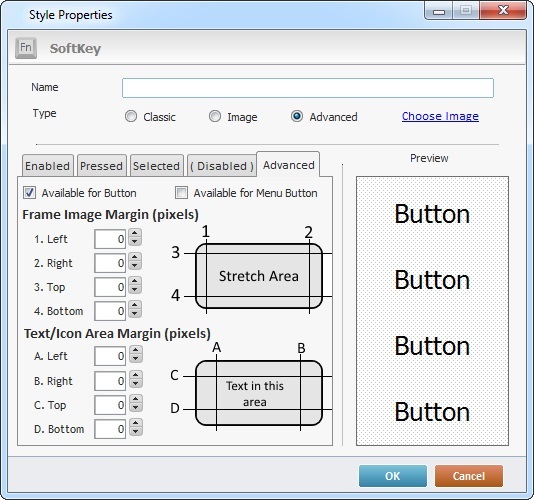Click the SoftKey Fn icon
The height and width of the screenshot is (500, 534).
[26, 48]
